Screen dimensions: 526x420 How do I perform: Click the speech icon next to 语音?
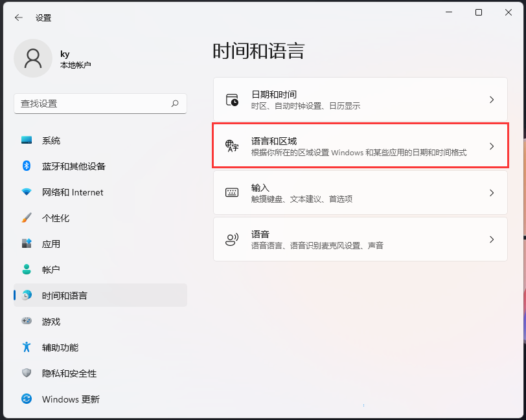232,239
